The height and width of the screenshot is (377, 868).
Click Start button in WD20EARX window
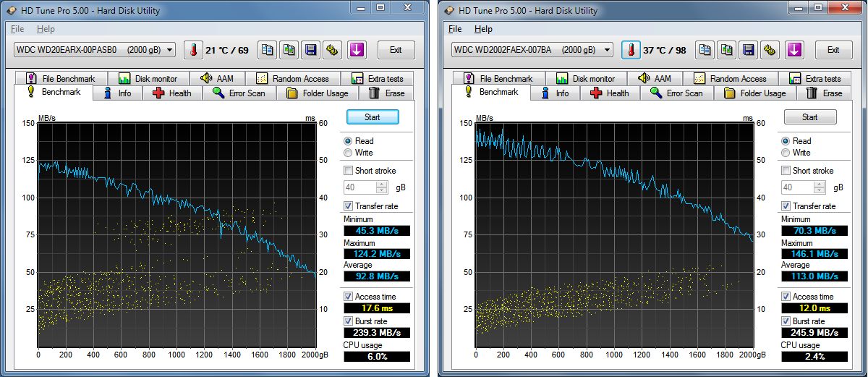[x=373, y=117]
